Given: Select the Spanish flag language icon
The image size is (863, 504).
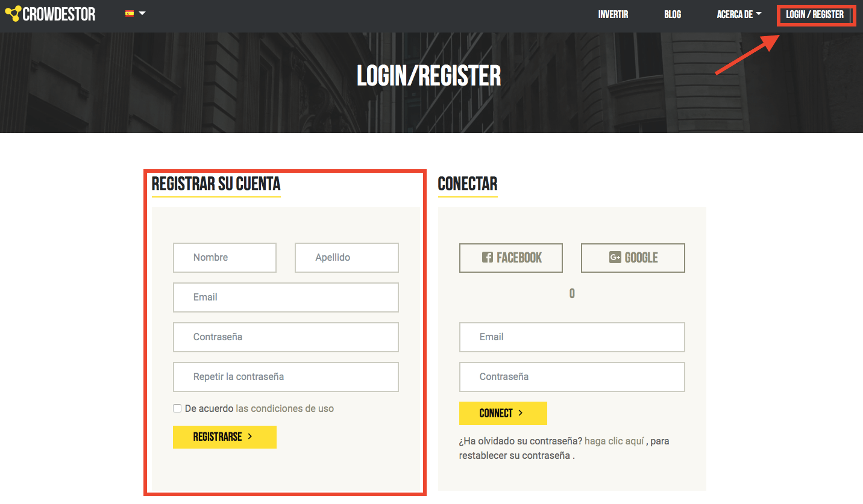Looking at the screenshot, I should (x=129, y=13).
